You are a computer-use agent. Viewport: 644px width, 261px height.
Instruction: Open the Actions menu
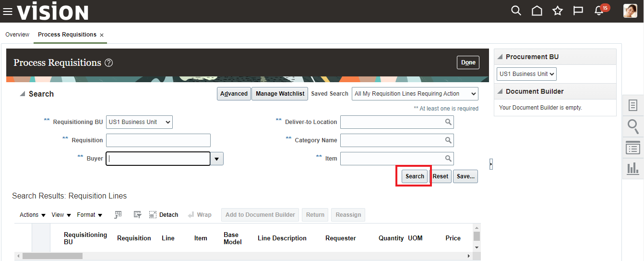click(x=33, y=215)
